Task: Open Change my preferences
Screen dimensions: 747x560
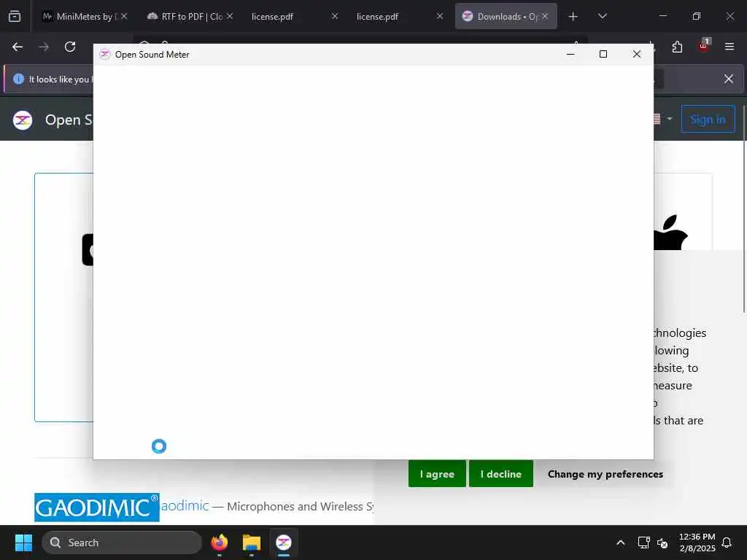Action: 605,474
